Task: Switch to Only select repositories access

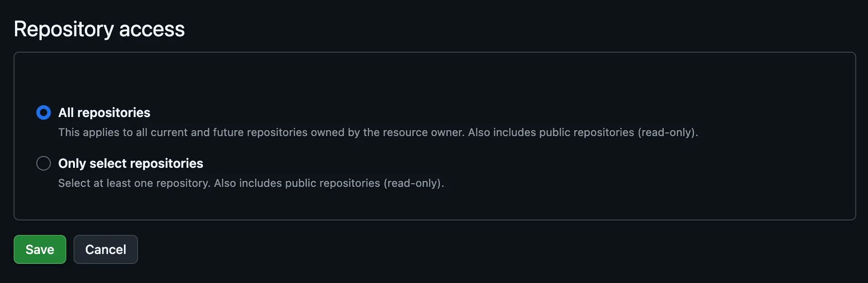Action: point(44,163)
